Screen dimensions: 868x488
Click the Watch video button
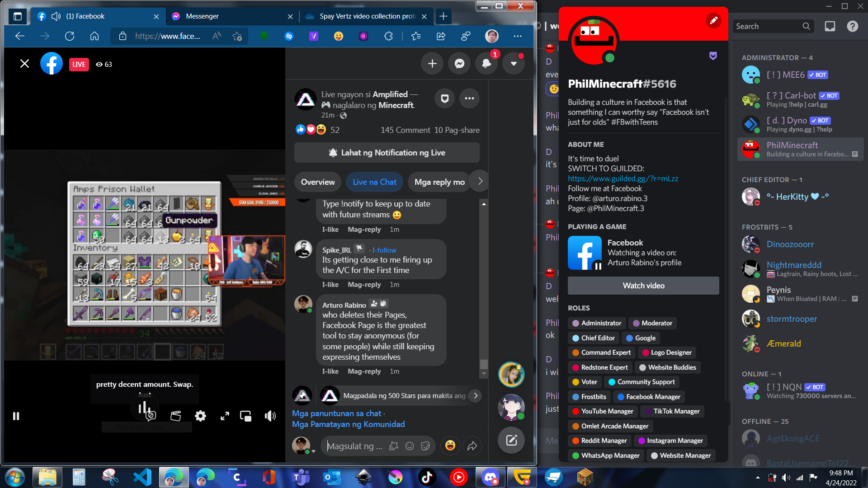tap(643, 286)
